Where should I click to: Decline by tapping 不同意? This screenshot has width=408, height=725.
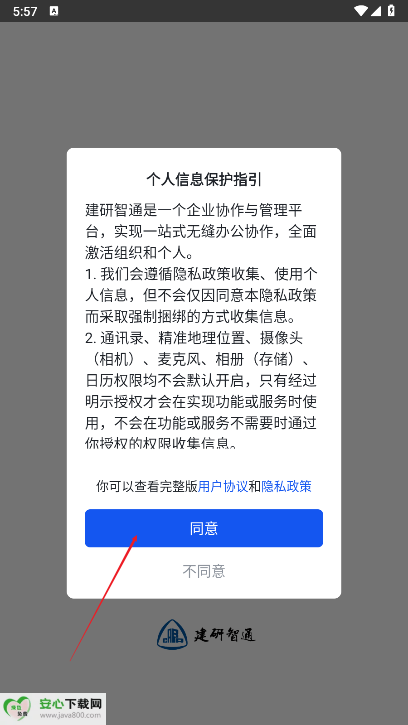[x=204, y=571]
